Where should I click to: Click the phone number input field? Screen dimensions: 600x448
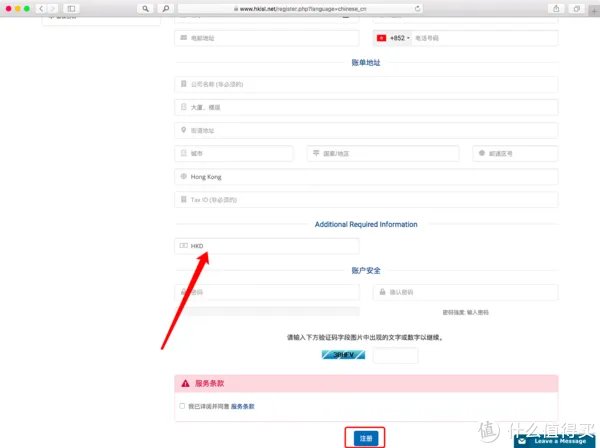484,38
